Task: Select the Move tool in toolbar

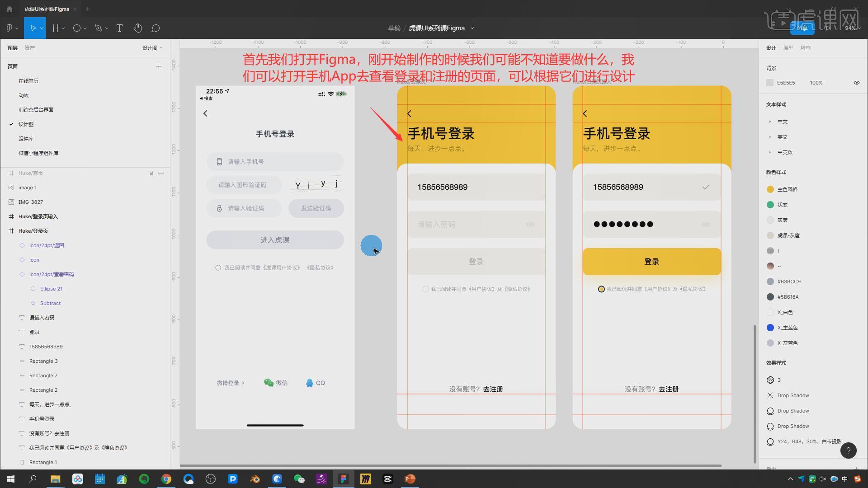Action: tap(33, 28)
